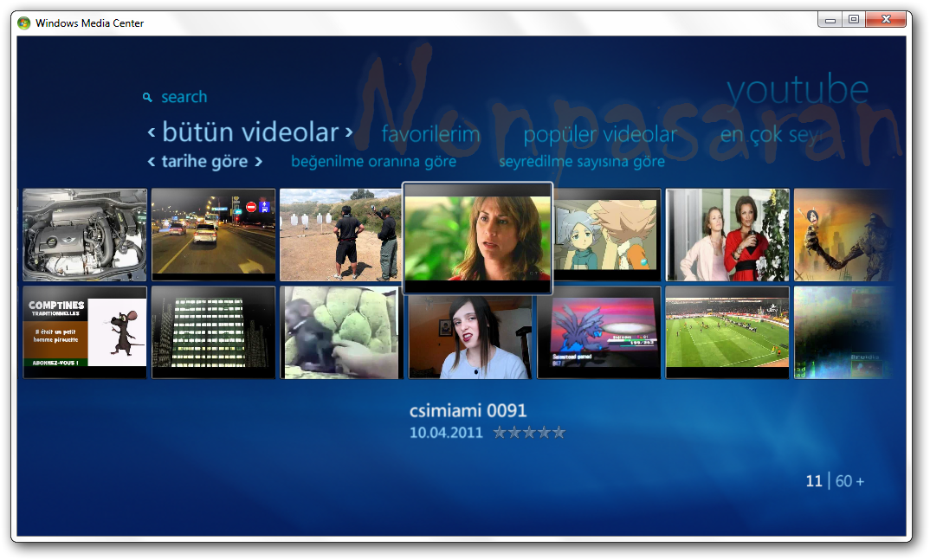
Task: Open the cartoon monster video thumbnail
Action: click(843, 235)
